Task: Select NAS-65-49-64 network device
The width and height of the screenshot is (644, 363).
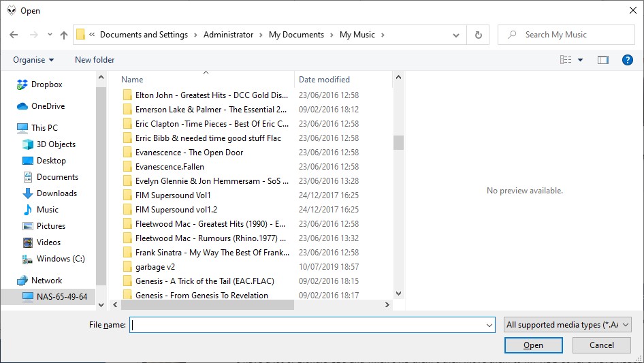Action: (48, 297)
